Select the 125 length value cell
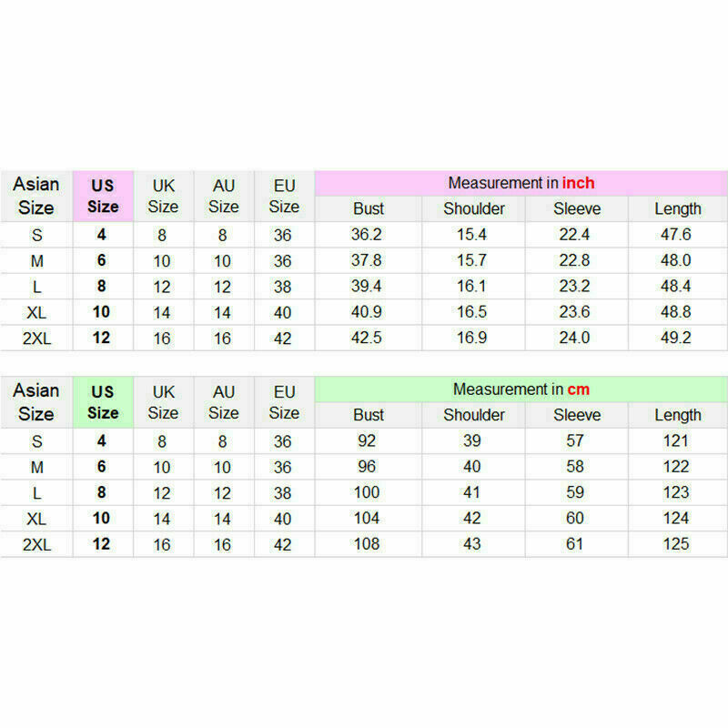Screen dimensions: 728x728 coord(677,544)
